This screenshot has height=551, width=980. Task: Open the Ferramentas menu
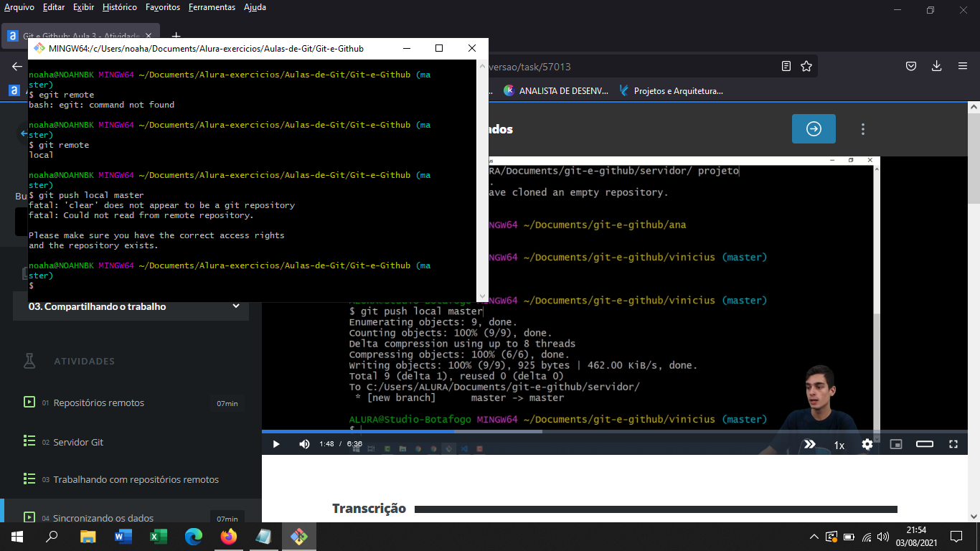point(212,7)
